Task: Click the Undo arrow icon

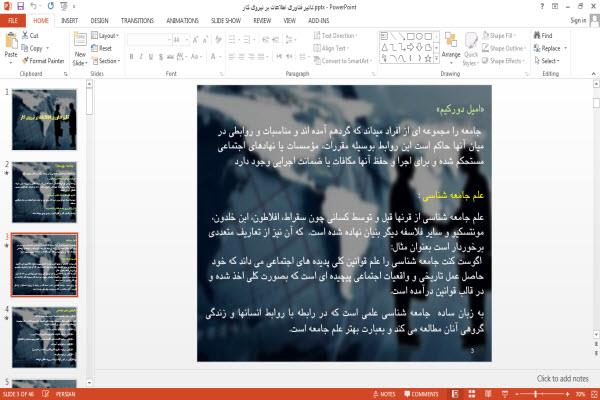Action: 33,6
